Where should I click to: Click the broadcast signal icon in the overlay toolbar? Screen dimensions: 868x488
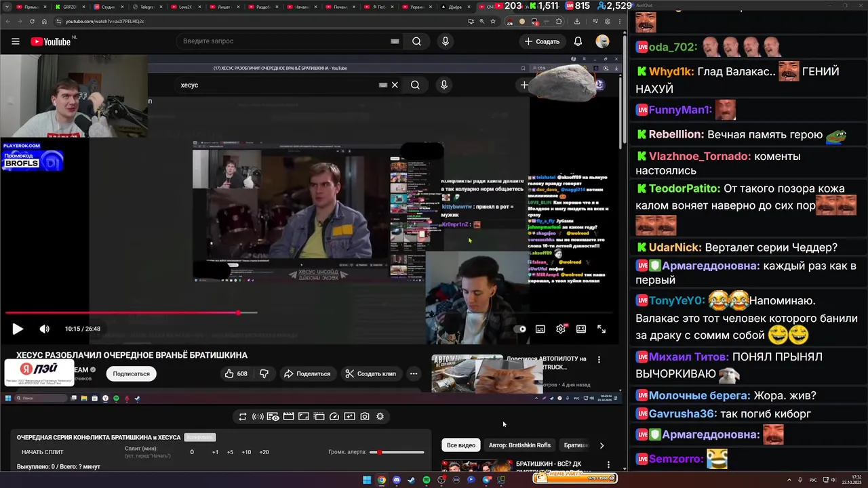click(x=258, y=417)
